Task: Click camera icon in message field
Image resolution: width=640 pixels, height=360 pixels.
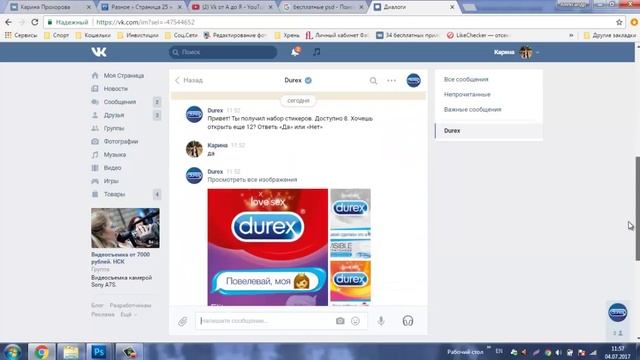Action: [340, 321]
